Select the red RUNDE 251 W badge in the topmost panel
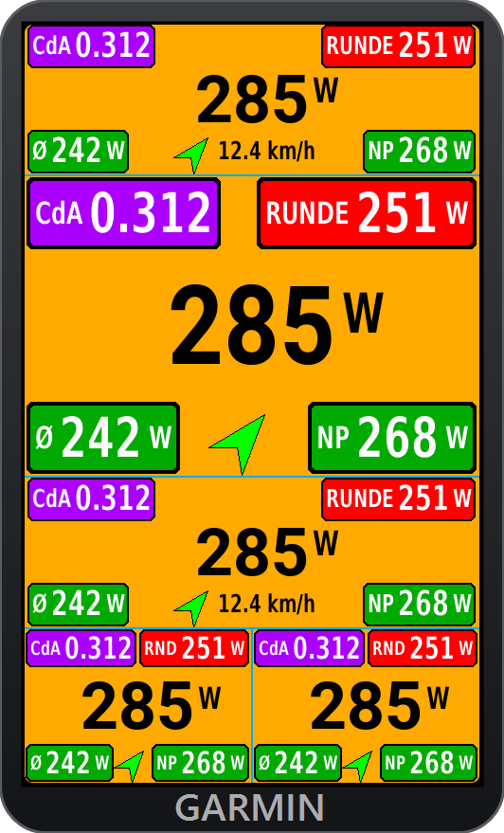 (x=398, y=46)
